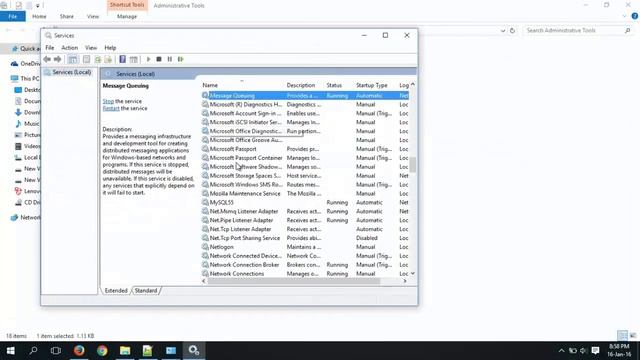
Task: Open Action Center notification icon
Action: [596, 351]
